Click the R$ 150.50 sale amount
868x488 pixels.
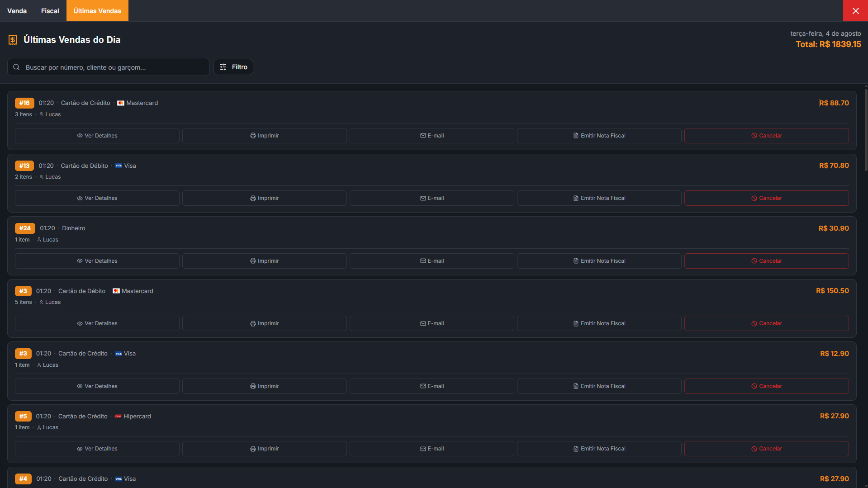pos(832,291)
